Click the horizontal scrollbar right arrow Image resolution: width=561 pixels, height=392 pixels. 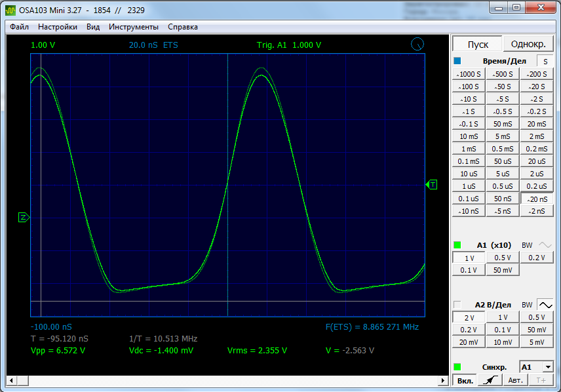pyautogui.click(x=444, y=380)
